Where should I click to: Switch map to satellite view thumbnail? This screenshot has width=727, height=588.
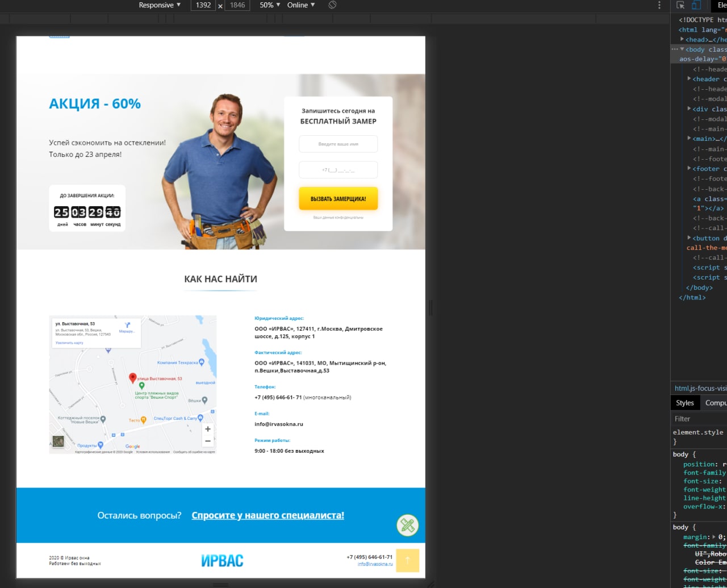(58, 441)
